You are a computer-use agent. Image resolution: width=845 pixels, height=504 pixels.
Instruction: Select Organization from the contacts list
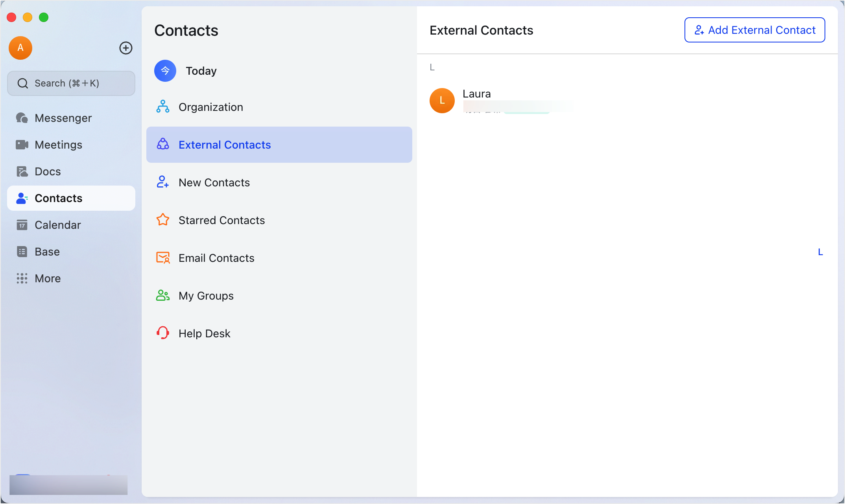click(211, 107)
